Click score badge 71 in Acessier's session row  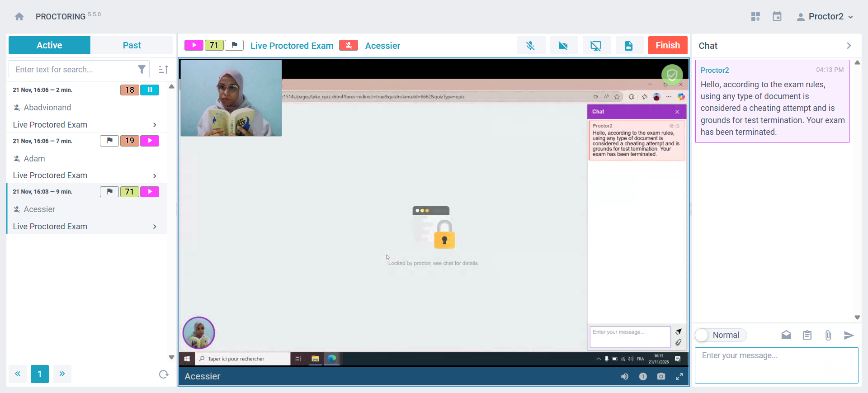point(130,192)
